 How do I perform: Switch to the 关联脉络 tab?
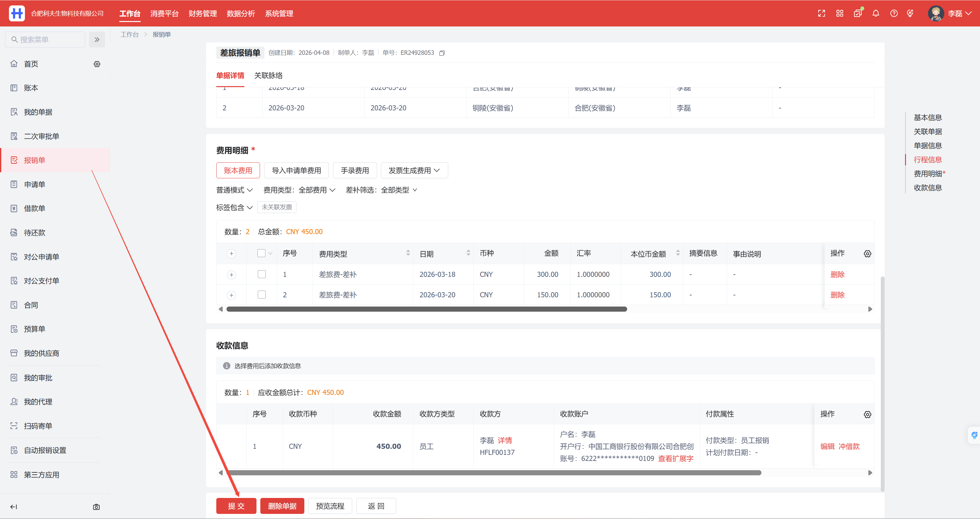(x=268, y=75)
